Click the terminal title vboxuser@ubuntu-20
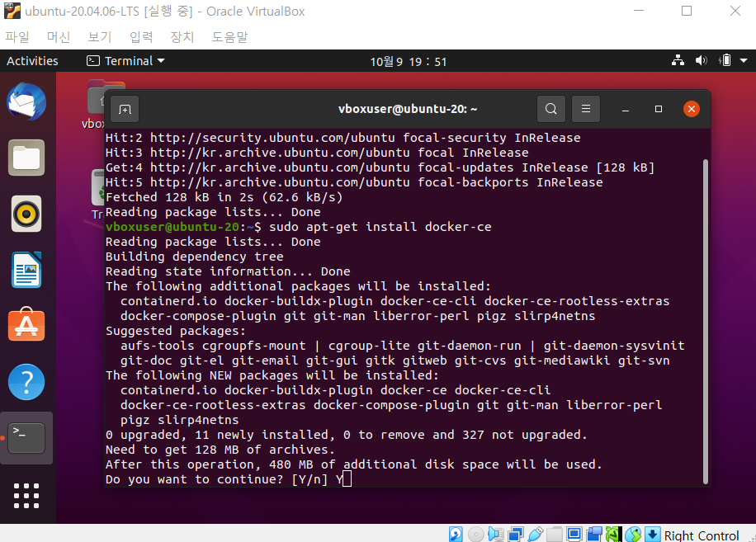This screenshot has width=756, height=542. [x=408, y=109]
